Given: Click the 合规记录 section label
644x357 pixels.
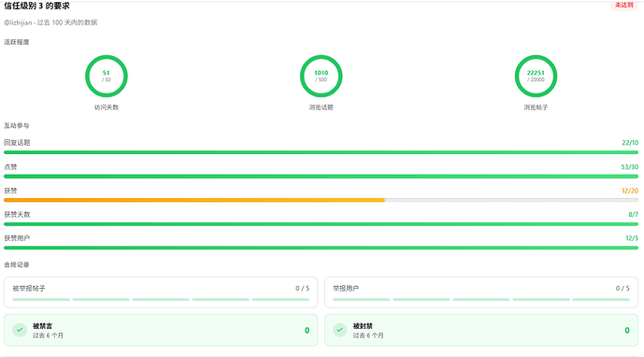Looking at the screenshot, I should click(17, 264).
